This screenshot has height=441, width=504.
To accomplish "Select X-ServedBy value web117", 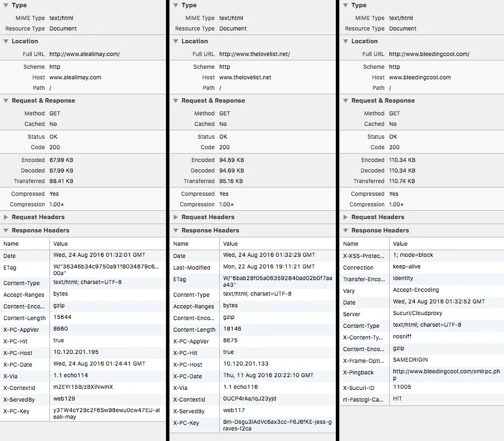I will [234, 410].
